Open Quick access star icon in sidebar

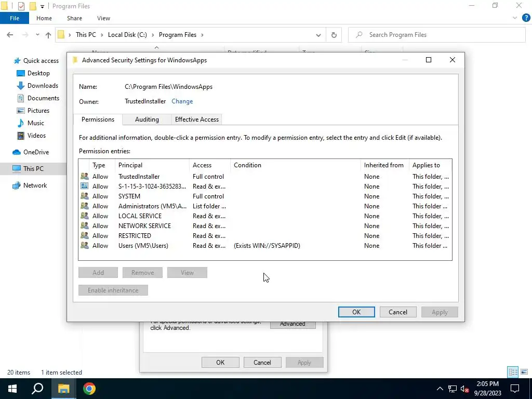click(17, 61)
